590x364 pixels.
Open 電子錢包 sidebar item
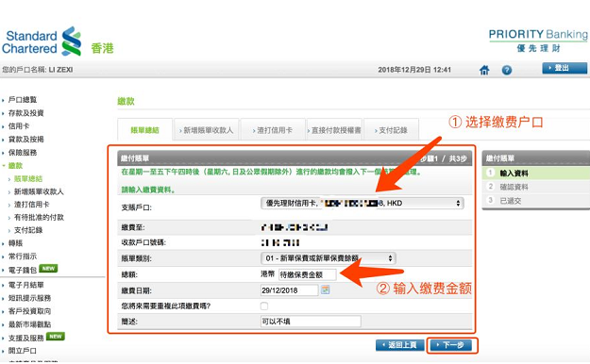[23, 270]
